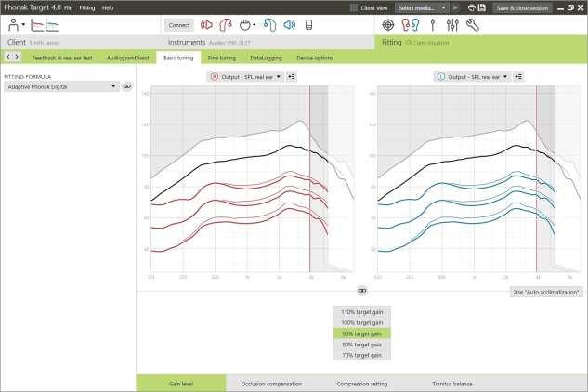Click the forward arrow in the tab bar
Screen dimensions: 588x392
point(17,57)
